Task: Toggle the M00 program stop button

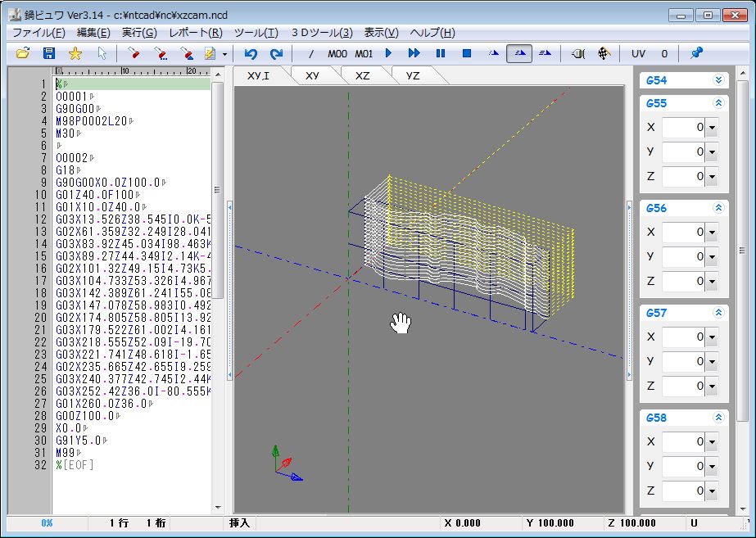Action: (337, 53)
